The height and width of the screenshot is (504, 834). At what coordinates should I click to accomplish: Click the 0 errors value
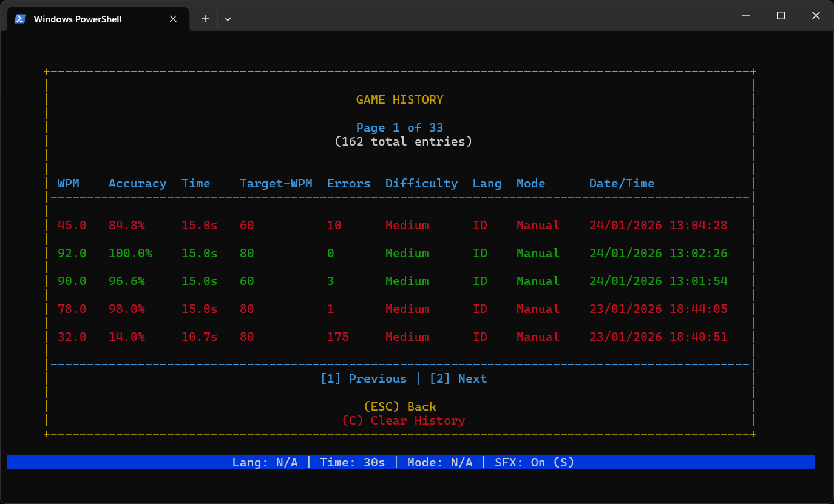(331, 253)
